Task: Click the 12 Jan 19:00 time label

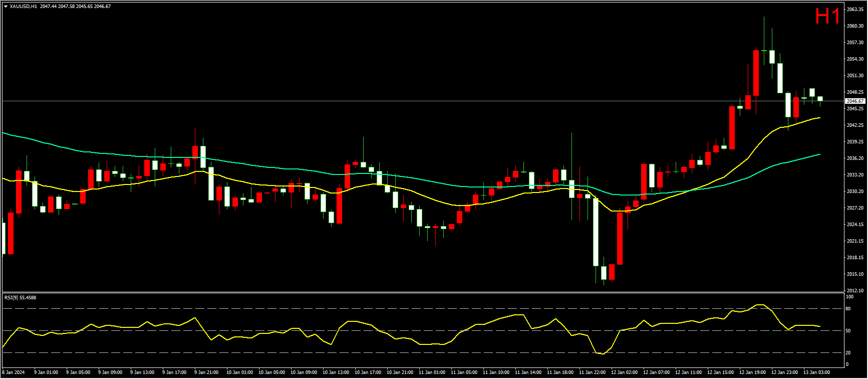Action: coord(752,372)
